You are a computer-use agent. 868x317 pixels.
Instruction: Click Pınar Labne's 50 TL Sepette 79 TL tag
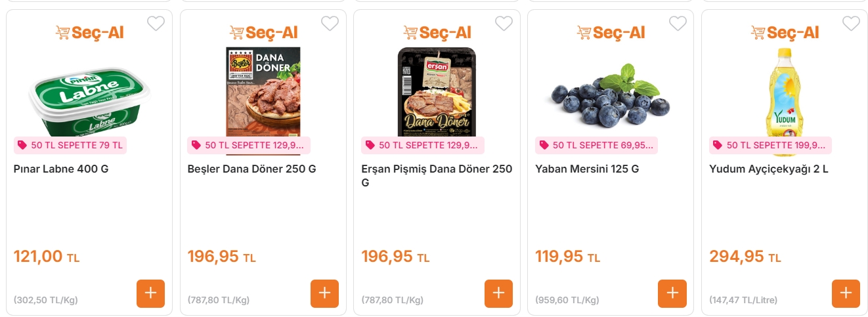[x=70, y=145]
